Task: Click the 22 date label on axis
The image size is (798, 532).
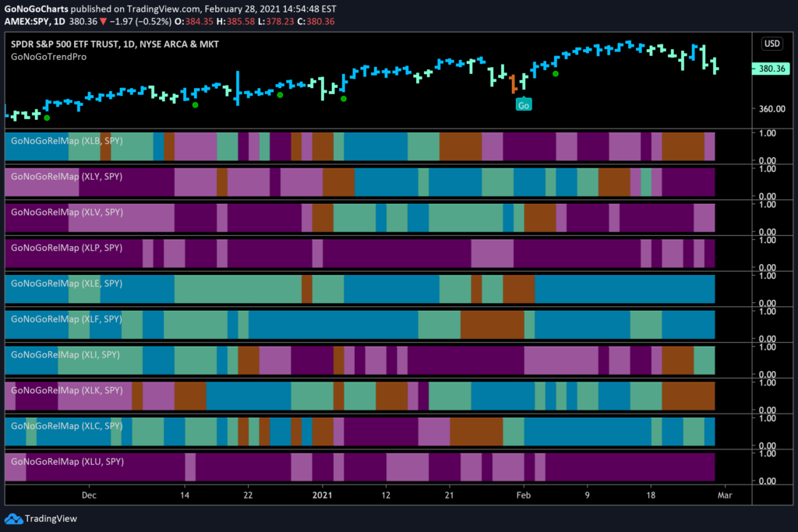Action: (248, 495)
